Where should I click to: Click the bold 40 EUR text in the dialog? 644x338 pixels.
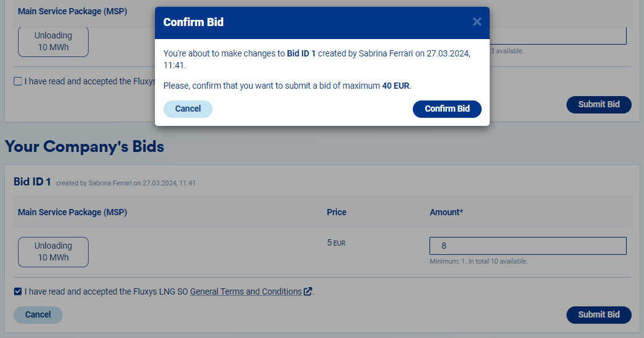click(x=395, y=86)
